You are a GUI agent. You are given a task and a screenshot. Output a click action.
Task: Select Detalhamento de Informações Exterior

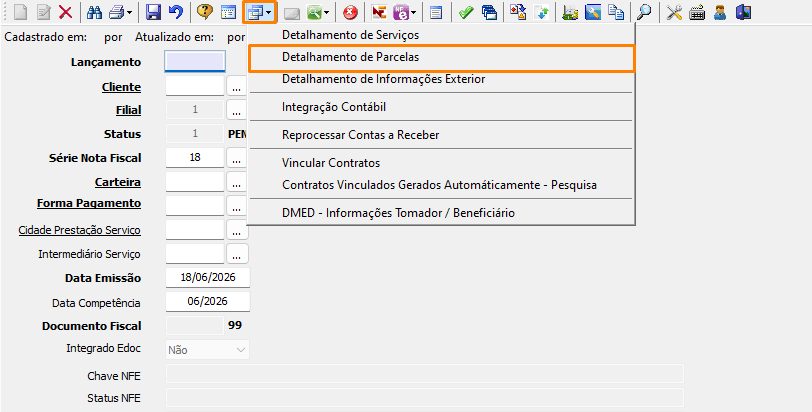coord(441,79)
